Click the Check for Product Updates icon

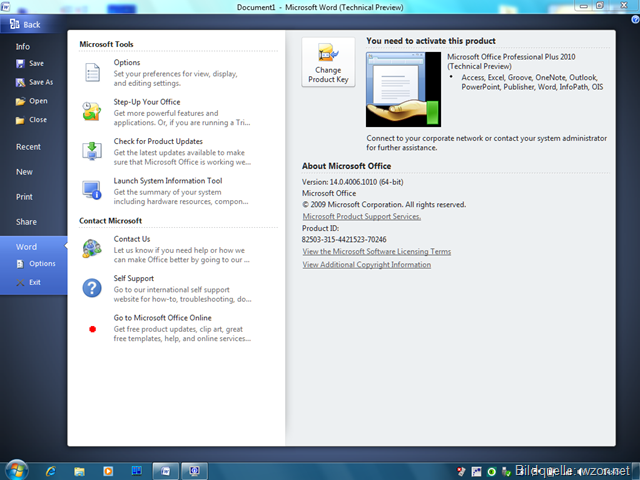(x=92, y=150)
